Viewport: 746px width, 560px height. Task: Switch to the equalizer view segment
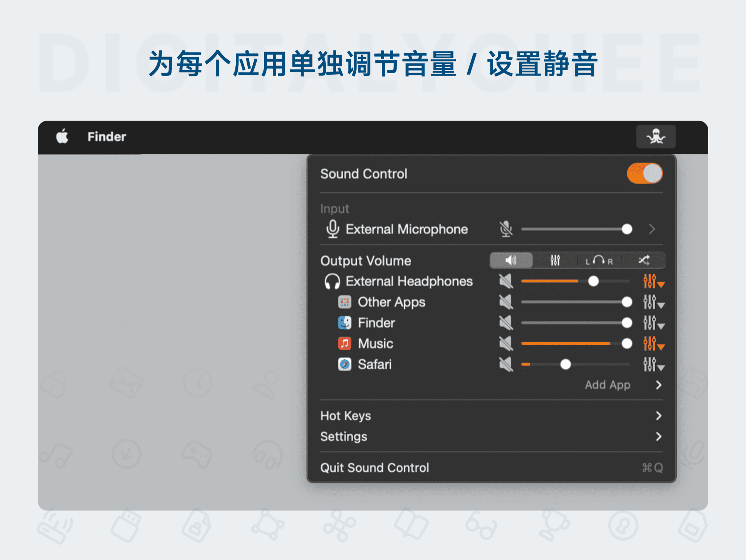555,260
